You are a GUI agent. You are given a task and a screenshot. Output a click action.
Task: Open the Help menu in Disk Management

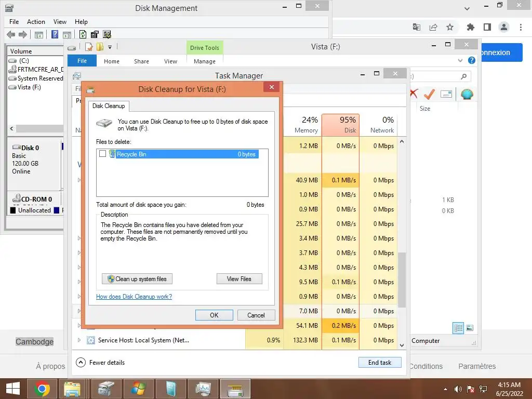coord(81,22)
